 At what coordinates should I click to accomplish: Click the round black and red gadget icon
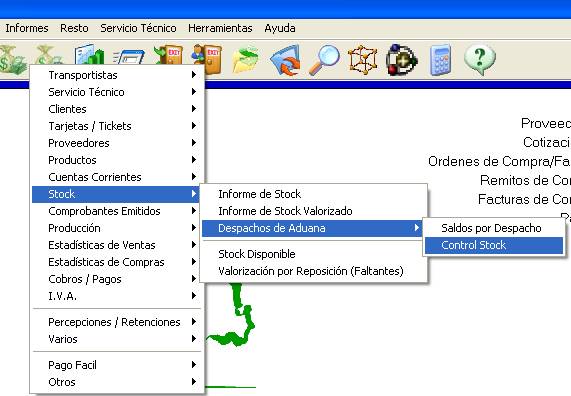pyautogui.click(x=401, y=60)
